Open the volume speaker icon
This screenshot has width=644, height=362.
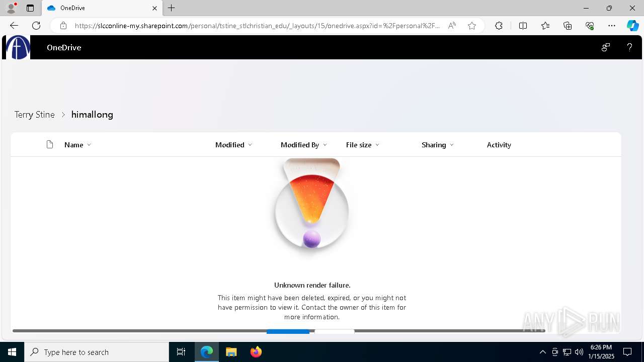(x=579, y=352)
